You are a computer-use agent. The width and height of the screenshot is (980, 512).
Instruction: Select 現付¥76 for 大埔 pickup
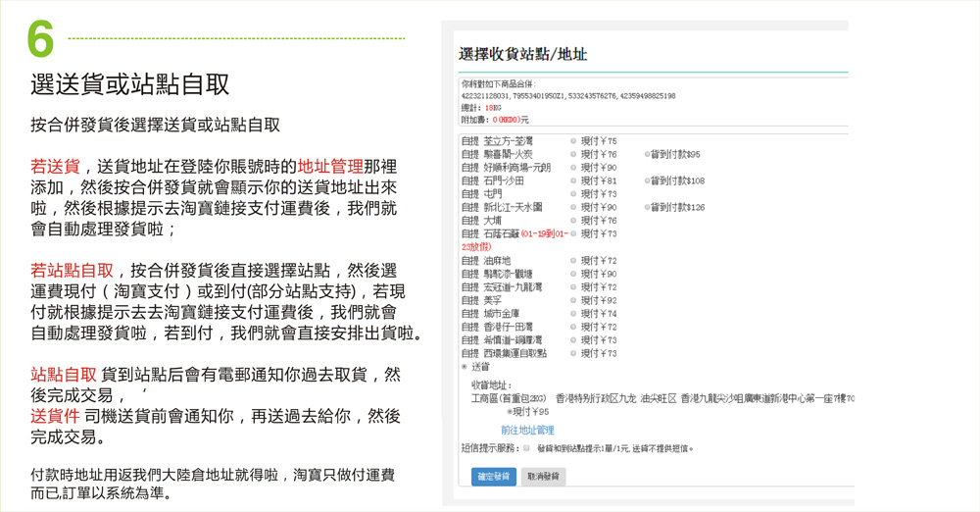[x=573, y=221]
